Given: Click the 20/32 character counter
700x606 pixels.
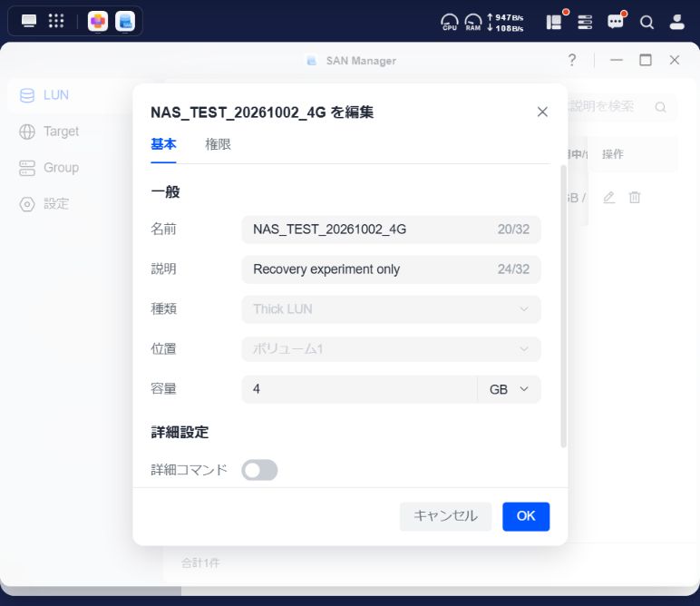Looking at the screenshot, I should click(513, 230).
